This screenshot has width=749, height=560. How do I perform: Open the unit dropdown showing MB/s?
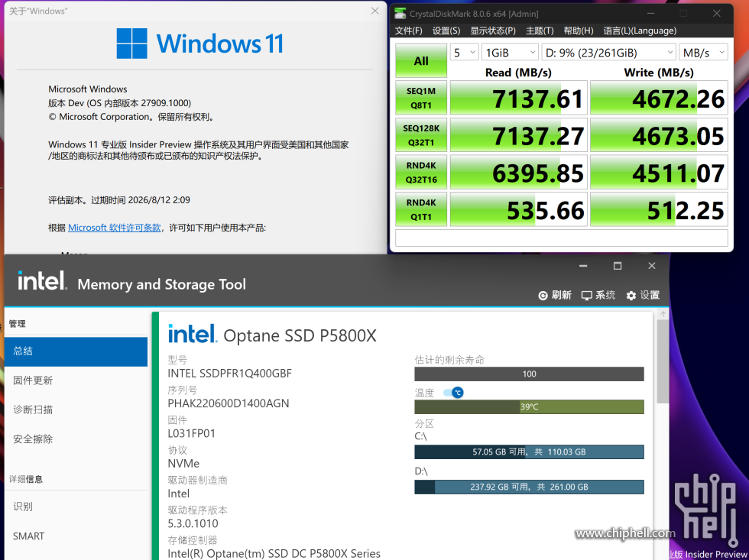point(704,53)
